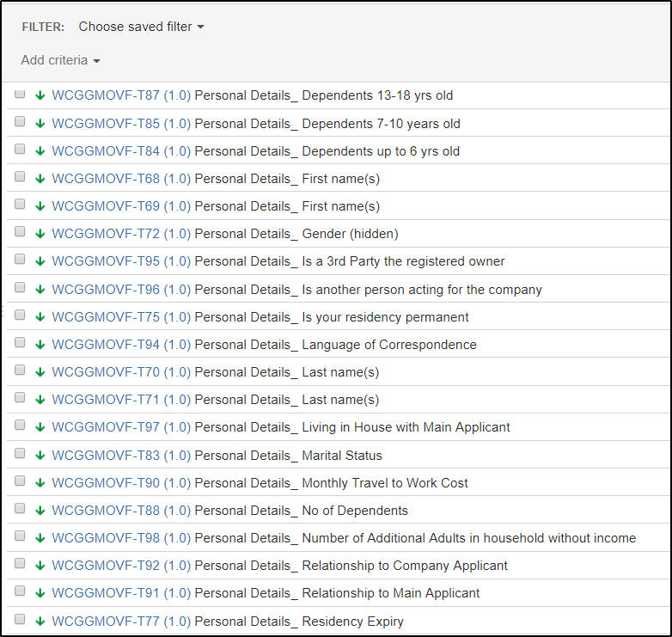672x637 pixels.
Task: Follow the WCGGMOVF-T91 link
Action: [x=121, y=593]
